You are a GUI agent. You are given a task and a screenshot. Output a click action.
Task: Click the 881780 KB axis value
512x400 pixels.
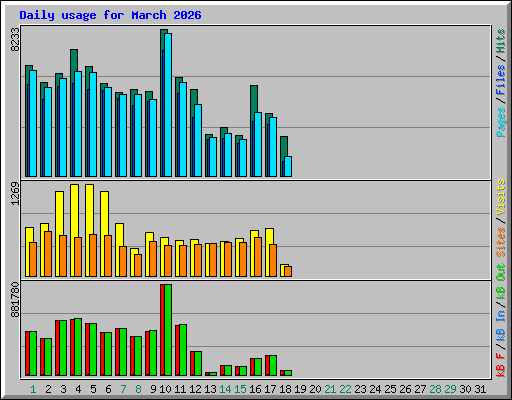pos(15,300)
